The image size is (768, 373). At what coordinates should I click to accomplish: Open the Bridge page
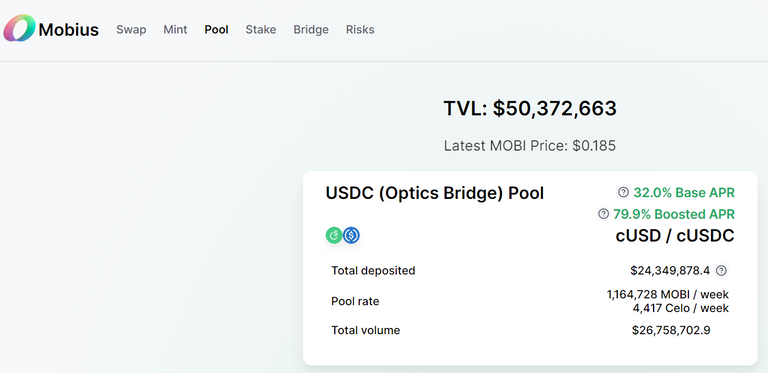coord(311,29)
